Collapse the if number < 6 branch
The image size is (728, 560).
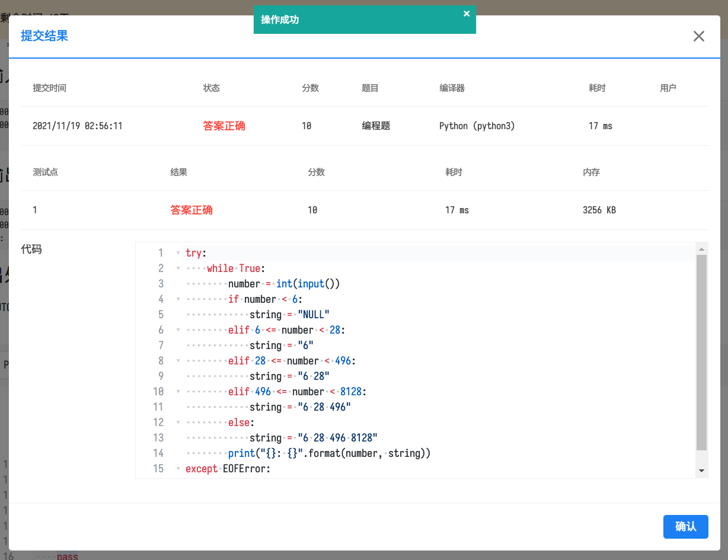tap(178, 299)
